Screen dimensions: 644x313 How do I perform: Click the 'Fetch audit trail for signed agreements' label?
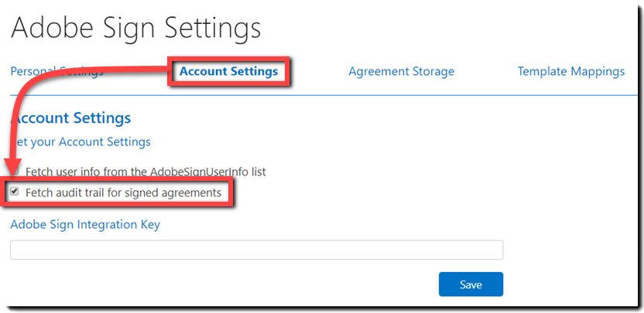pyautogui.click(x=123, y=192)
